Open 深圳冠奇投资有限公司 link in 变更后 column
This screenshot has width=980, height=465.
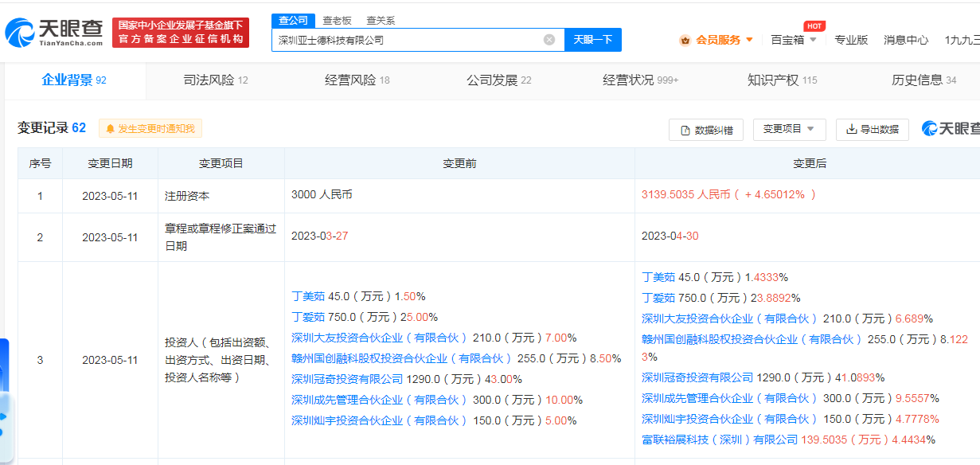[x=697, y=377]
